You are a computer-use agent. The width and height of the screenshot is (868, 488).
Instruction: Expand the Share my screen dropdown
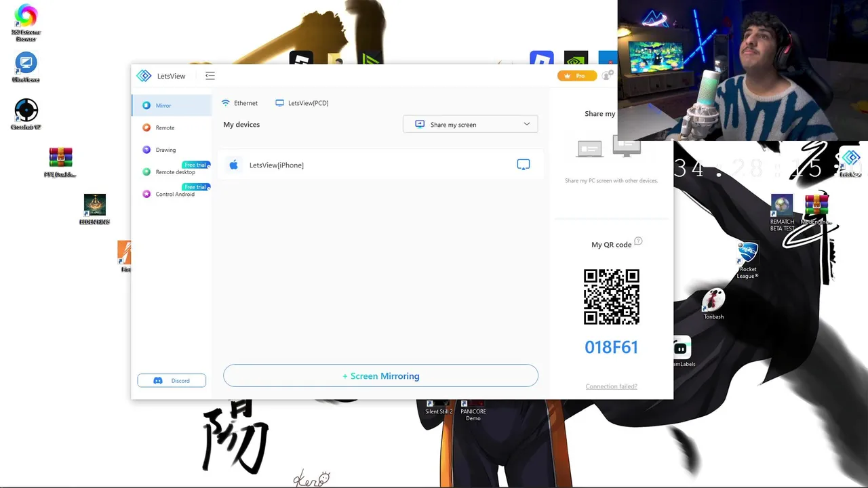click(470, 124)
